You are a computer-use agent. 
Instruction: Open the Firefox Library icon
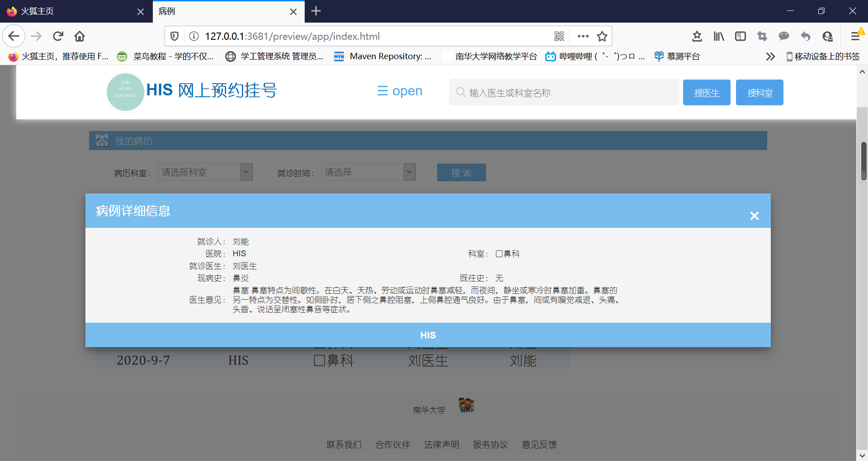(718, 36)
